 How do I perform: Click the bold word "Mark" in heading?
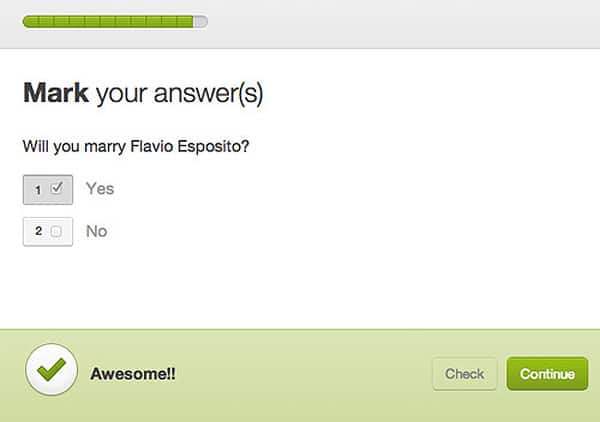pyautogui.click(x=55, y=94)
